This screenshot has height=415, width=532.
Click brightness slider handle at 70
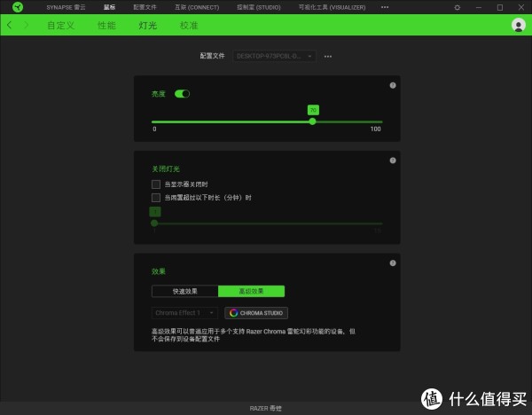(312, 121)
